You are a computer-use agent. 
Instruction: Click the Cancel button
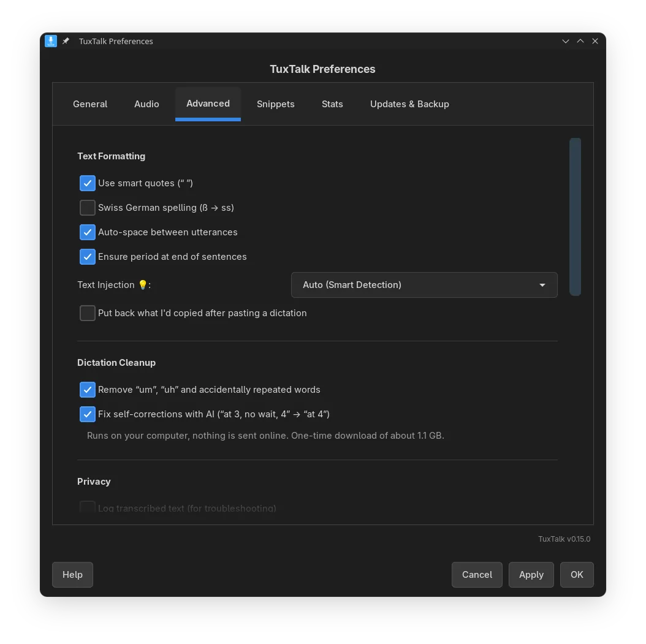pos(477,574)
